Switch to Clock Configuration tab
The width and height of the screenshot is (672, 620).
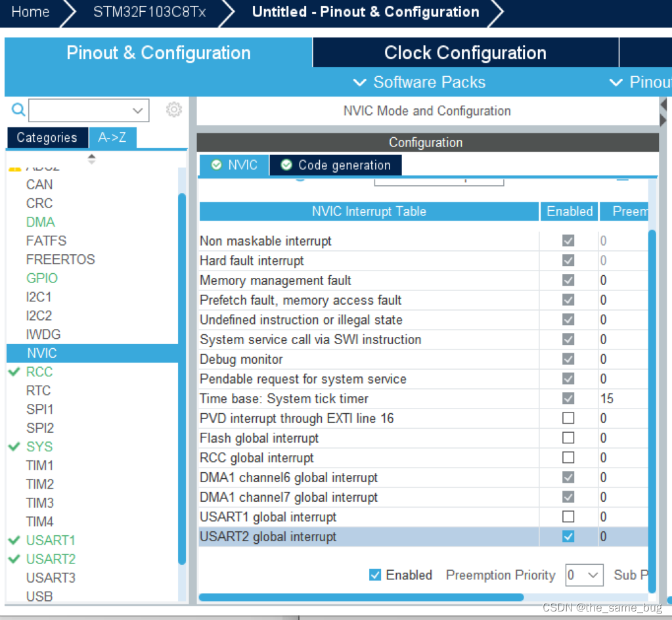click(466, 53)
